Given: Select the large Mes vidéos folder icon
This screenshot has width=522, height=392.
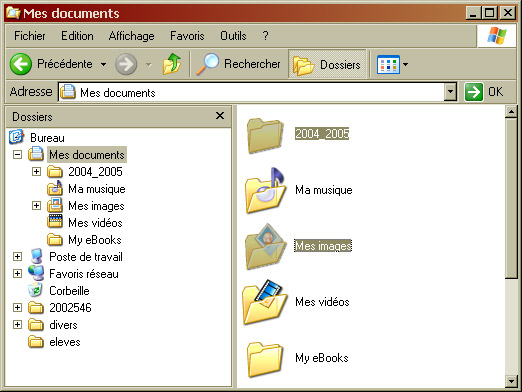Looking at the screenshot, I should tap(265, 302).
